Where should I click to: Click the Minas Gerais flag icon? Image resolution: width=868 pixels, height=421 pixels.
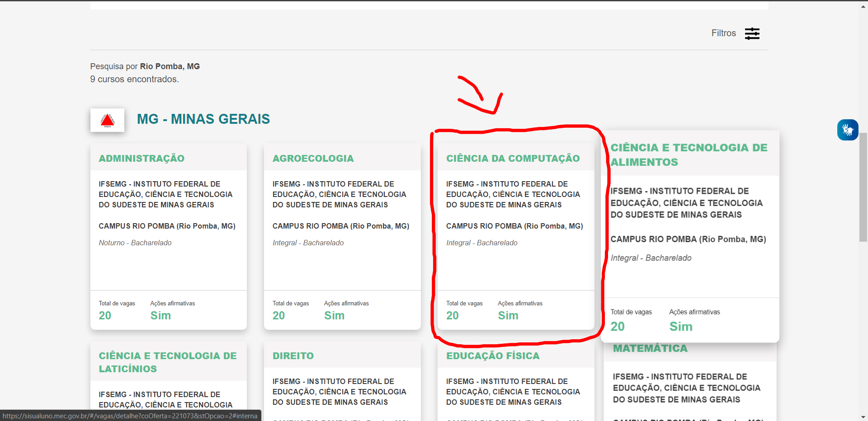(x=107, y=120)
